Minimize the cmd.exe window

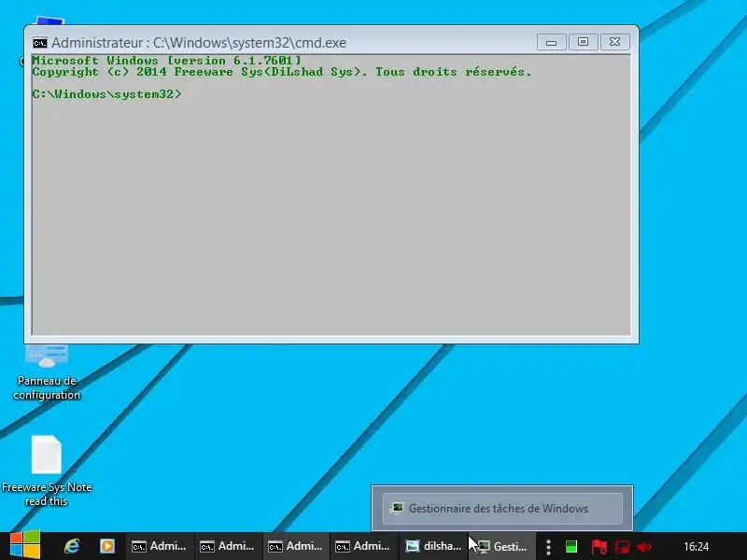(551, 42)
